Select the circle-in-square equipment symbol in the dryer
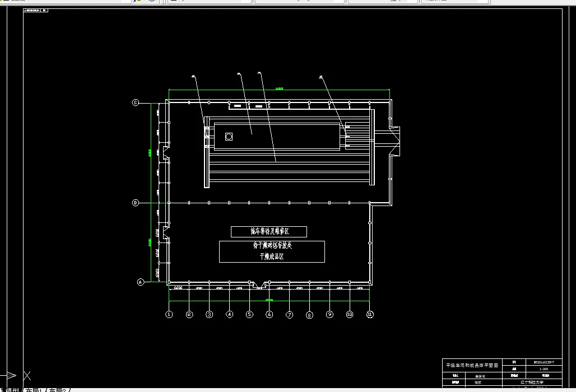Screen dimensions: 576x392 pyautogui.click(x=229, y=137)
